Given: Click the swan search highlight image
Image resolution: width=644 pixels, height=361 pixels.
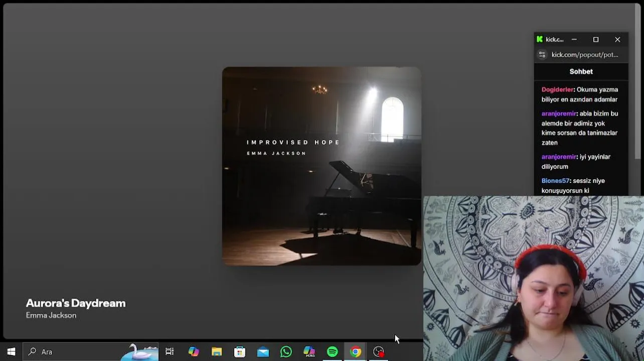Looking at the screenshot, I should click(x=140, y=352).
